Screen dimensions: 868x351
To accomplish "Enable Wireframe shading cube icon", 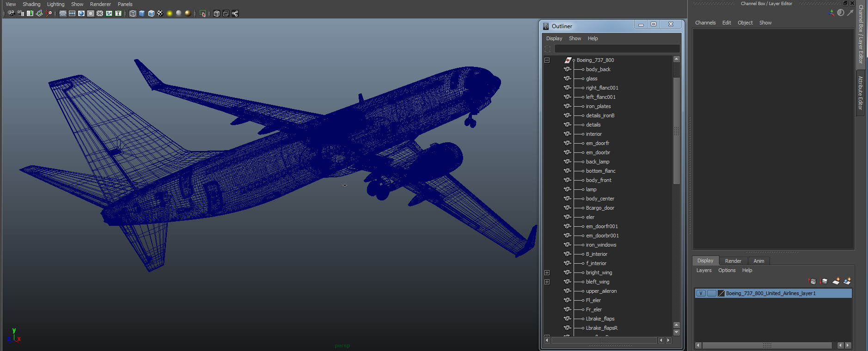I will pyautogui.click(x=133, y=13).
